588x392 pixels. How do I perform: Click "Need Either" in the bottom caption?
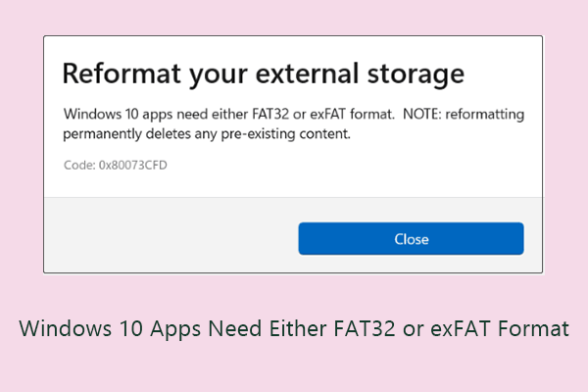click(233, 329)
